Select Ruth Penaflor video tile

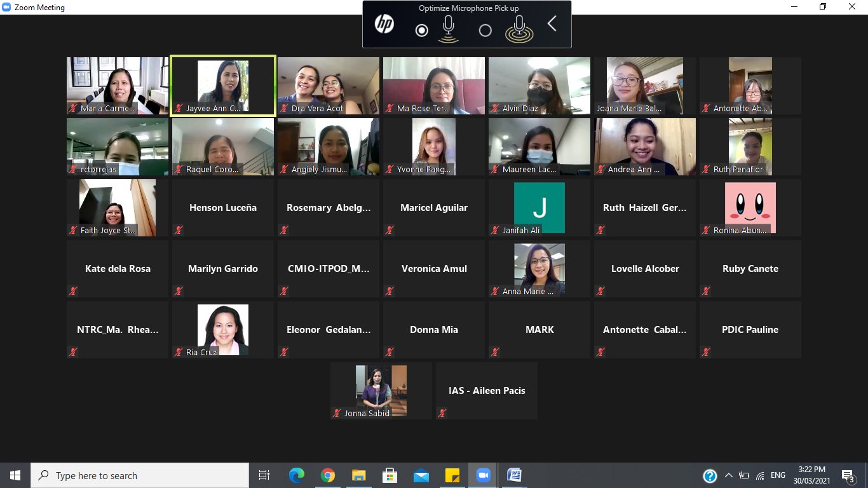click(x=750, y=147)
